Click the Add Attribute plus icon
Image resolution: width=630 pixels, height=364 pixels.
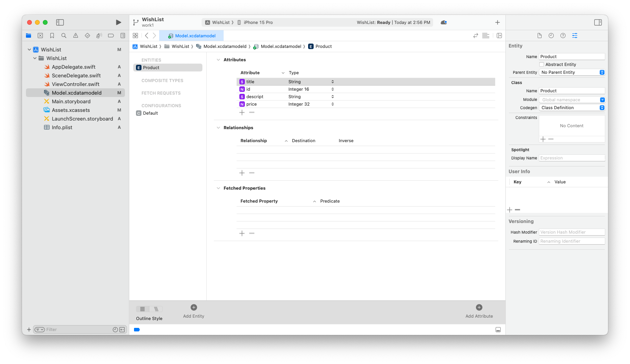[x=479, y=307]
